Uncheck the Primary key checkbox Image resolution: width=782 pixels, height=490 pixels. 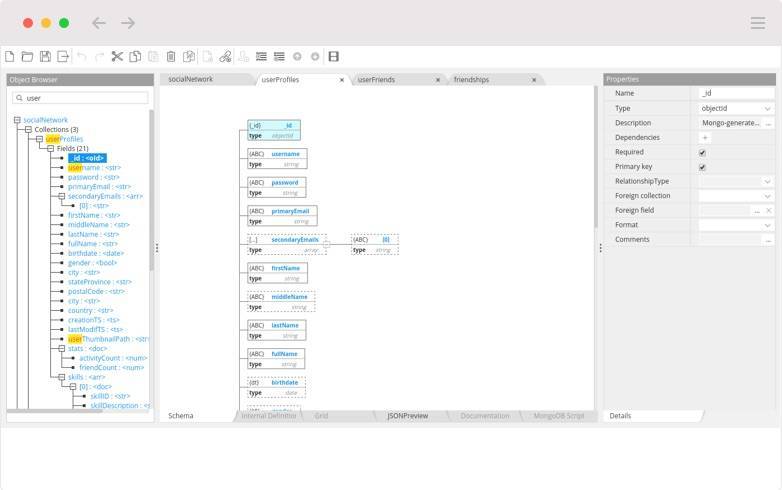tap(702, 167)
